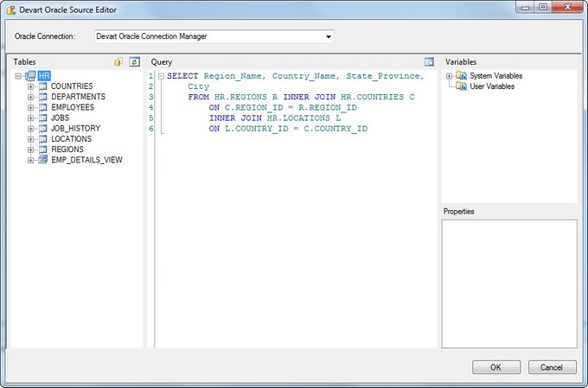The height and width of the screenshot is (388, 588).
Task: Click the filter objects icon beside Tables
Action: coord(119,62)
